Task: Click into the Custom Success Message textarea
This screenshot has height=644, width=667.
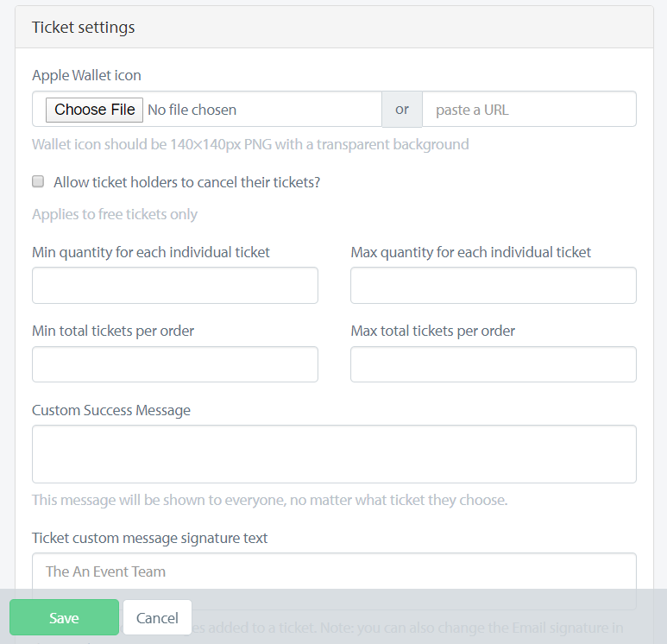Action: click(x=334, y=454)
